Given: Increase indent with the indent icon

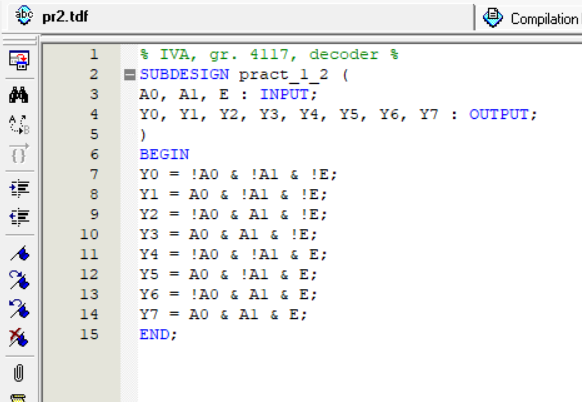Looking at the screenshot, I should [19, 188].
